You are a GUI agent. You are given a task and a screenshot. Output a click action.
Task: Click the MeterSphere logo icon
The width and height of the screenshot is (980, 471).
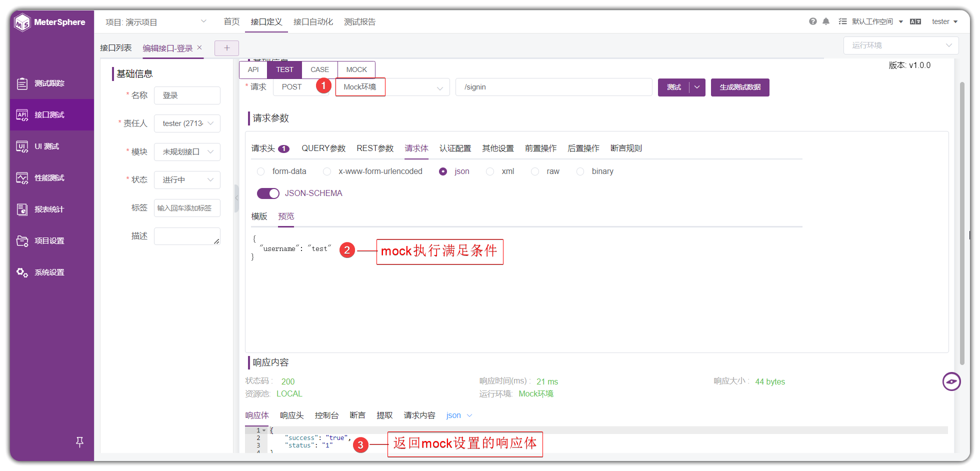(x=22, y=22)
